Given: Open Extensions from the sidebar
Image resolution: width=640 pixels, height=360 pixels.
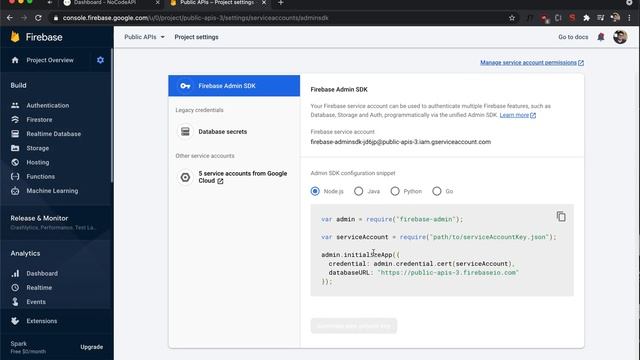Looking at the screenshot, I should coord(42,321).
